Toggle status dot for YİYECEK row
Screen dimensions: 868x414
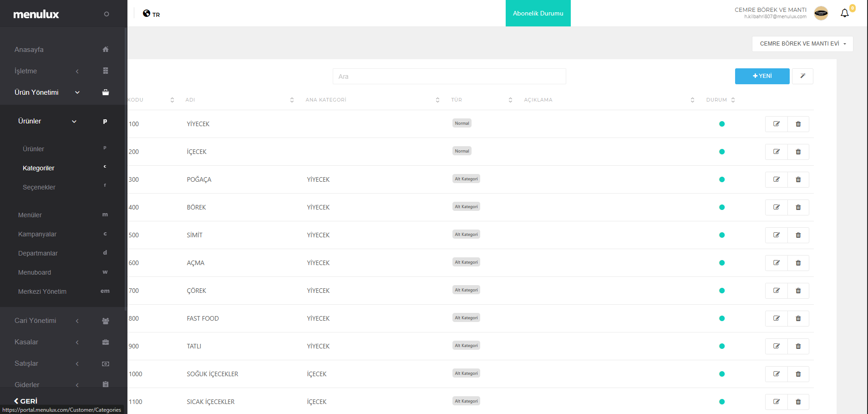coord(722,124)
